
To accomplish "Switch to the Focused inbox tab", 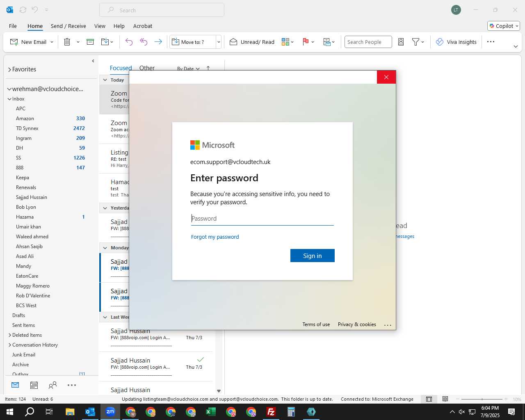I will click(121, 68).
